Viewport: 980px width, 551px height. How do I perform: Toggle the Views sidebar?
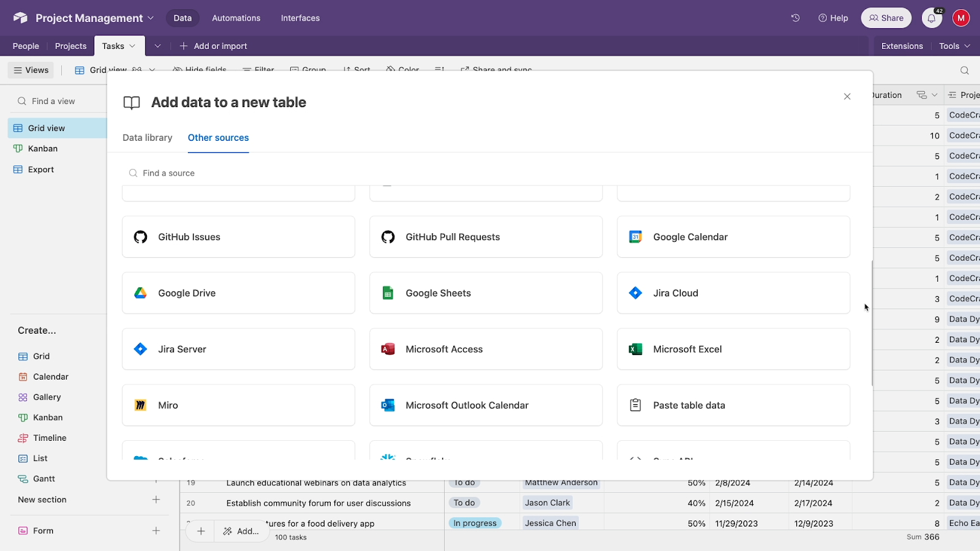click(x=31, y=70)
